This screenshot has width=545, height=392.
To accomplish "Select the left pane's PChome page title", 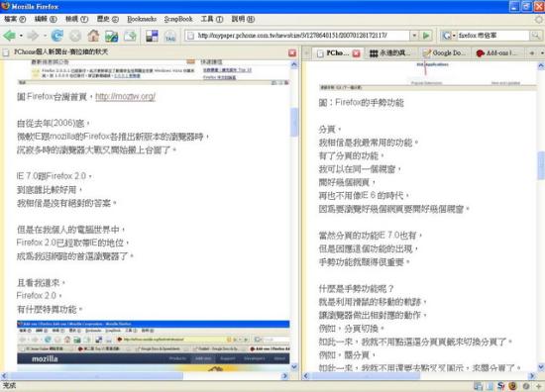I will click(x=60, y=52).
